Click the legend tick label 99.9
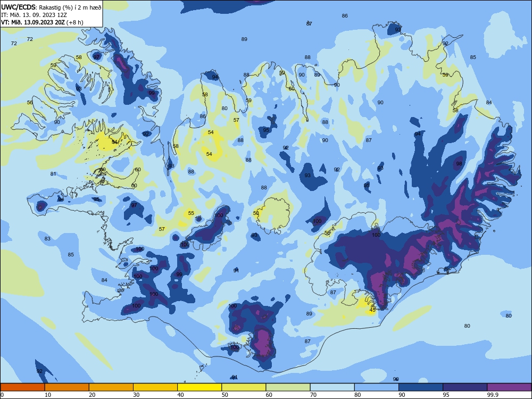 pyautogui.click(x=493, y=395)
